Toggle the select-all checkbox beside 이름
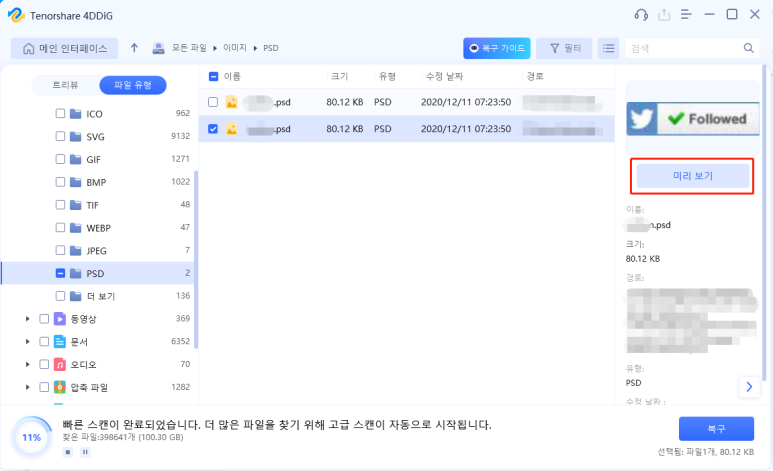This screenshot has height=471, width=773. pos(213,76)
